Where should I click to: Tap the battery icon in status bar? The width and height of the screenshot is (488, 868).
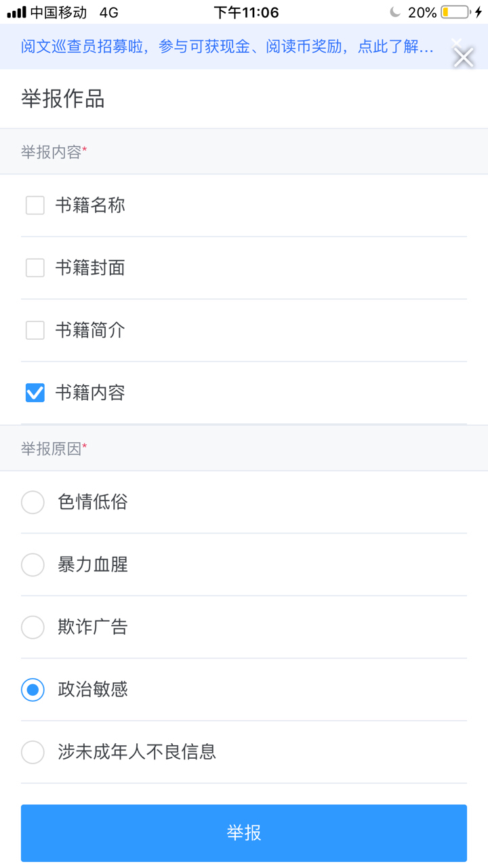[x=455, y=12]
